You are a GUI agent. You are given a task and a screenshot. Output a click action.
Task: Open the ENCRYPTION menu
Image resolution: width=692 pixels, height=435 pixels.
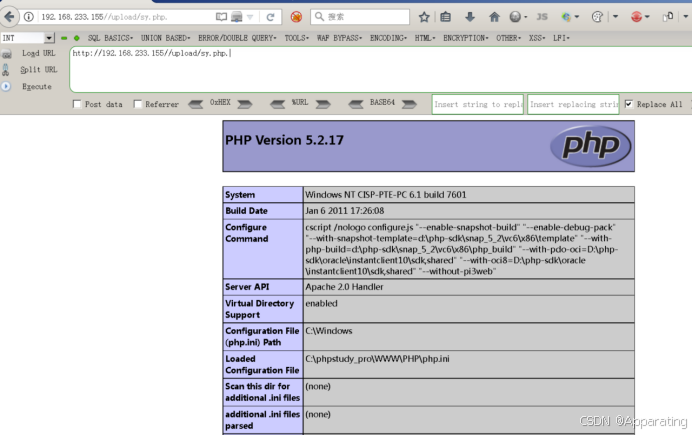(466, 38)
